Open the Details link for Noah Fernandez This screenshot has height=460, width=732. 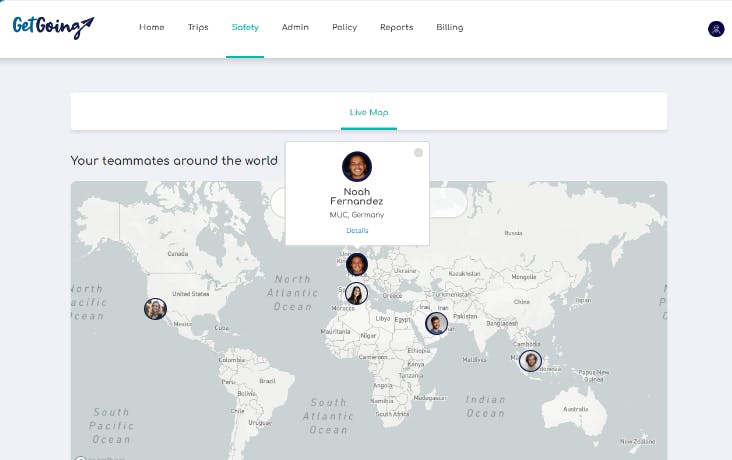pos(357,231)
